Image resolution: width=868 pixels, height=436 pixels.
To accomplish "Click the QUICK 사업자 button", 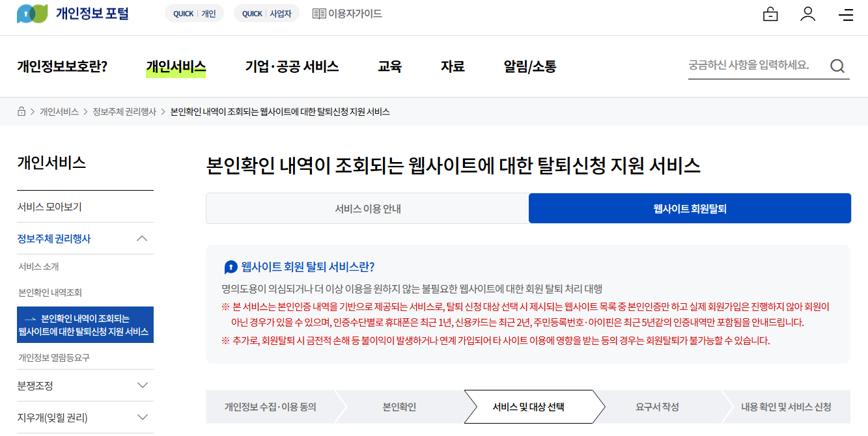I will click(266, 12).
